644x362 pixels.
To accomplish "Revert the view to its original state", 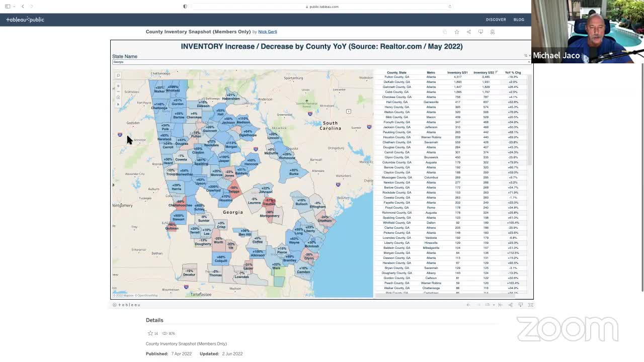I will (500, 305).
